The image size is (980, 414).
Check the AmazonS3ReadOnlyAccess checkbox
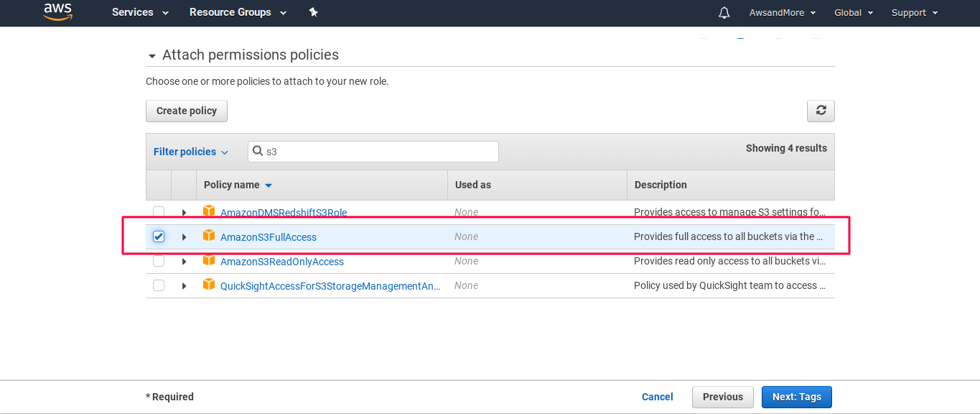(x=159, y=261)
